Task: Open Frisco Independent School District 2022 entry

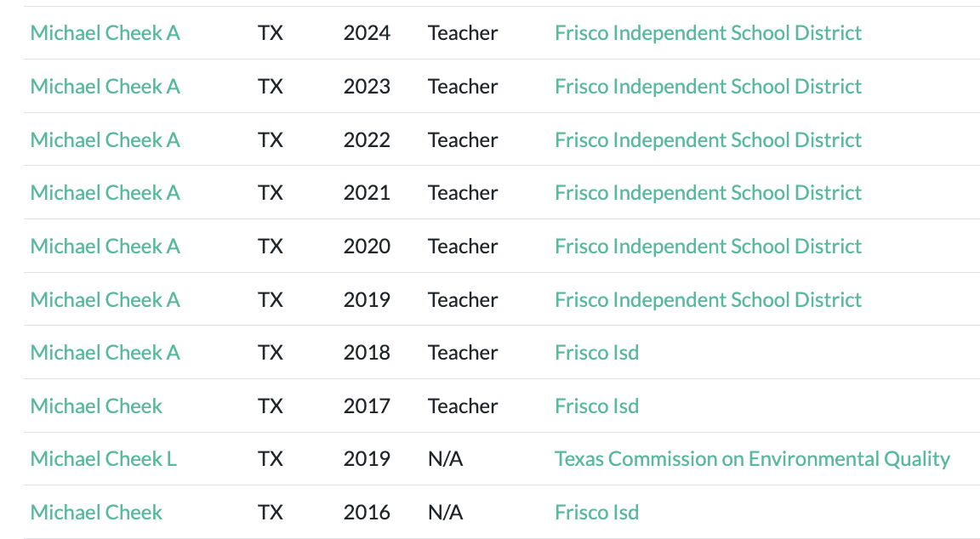Action: 708,140
